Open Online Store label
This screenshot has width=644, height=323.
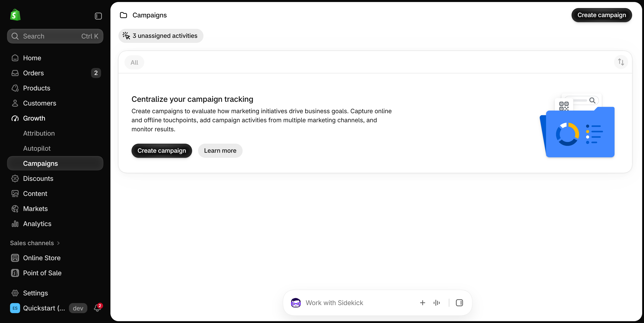[42, 258]
